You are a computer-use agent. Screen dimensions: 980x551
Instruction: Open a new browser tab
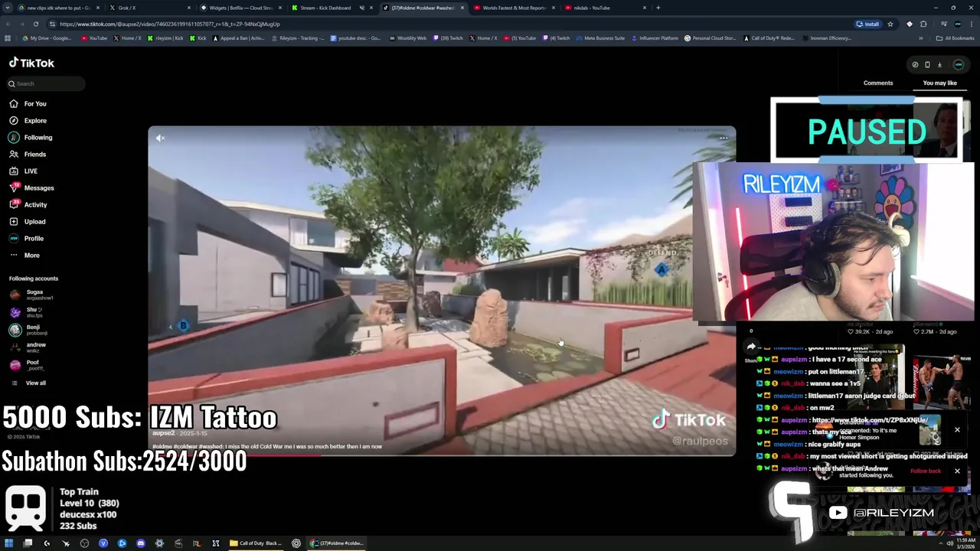pos(658,8)
